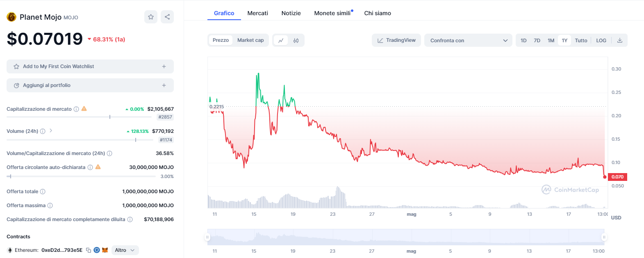Click the star favorite icon
The height and width of the screenshot is (258, 644).
click(x=151, y=17)
